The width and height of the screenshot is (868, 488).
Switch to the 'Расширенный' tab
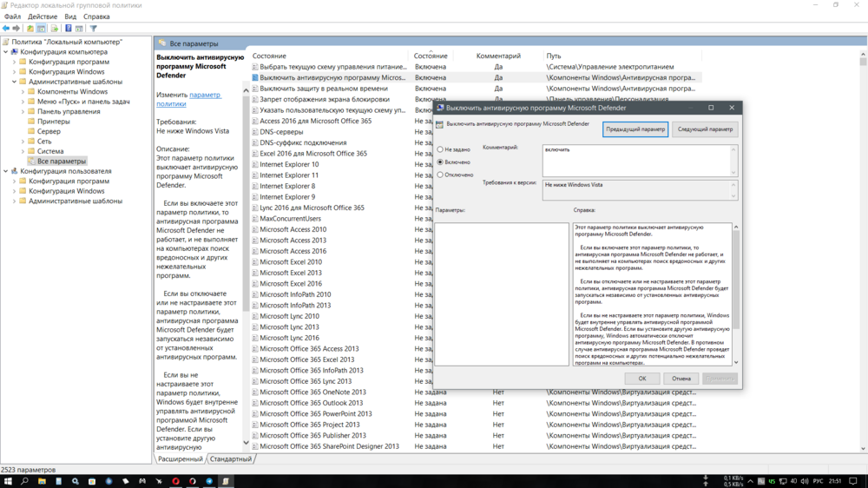[x=180, y=459]
